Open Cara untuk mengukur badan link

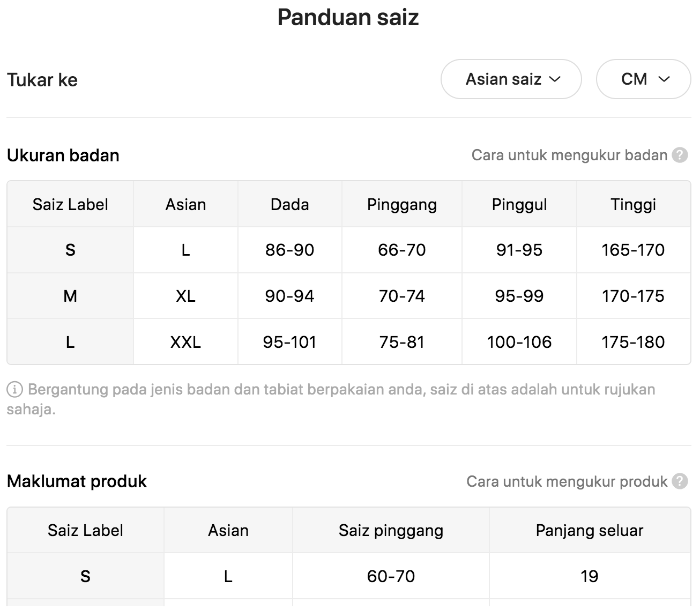click(569, 155)
